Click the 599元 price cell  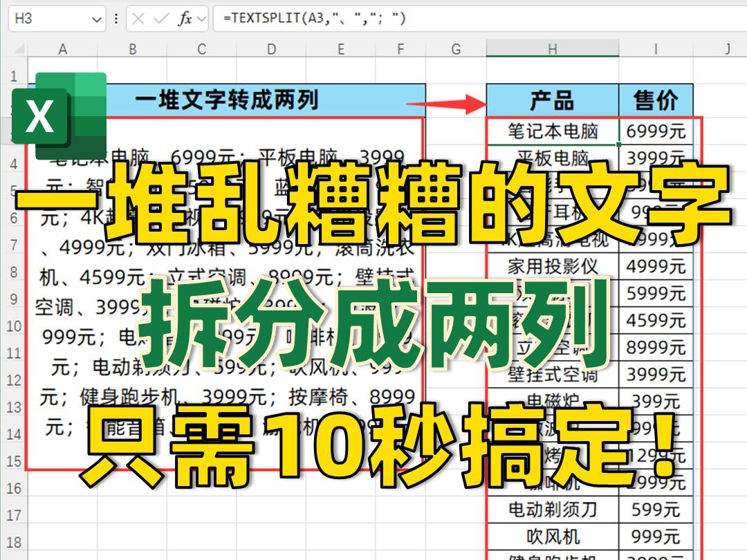point(656,510)
